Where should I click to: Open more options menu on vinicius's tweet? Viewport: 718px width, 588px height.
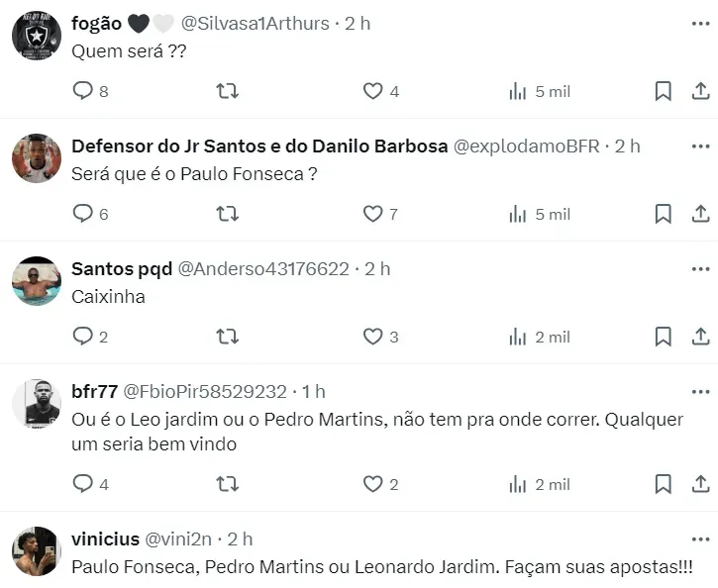(700, 539)
